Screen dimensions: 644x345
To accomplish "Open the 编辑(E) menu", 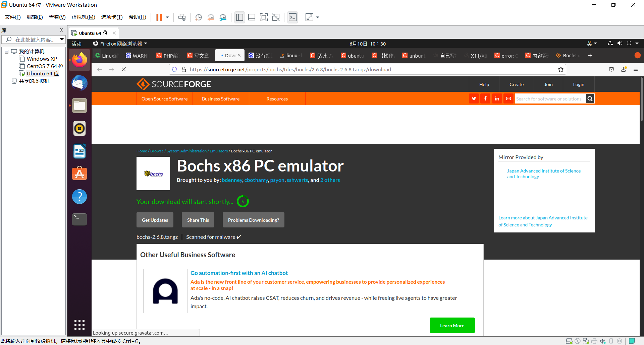I will (35, 17).
